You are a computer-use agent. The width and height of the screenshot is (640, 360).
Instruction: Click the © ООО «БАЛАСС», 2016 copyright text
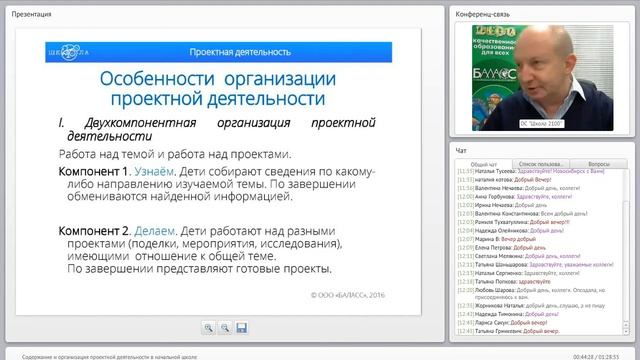pos(348,295)
